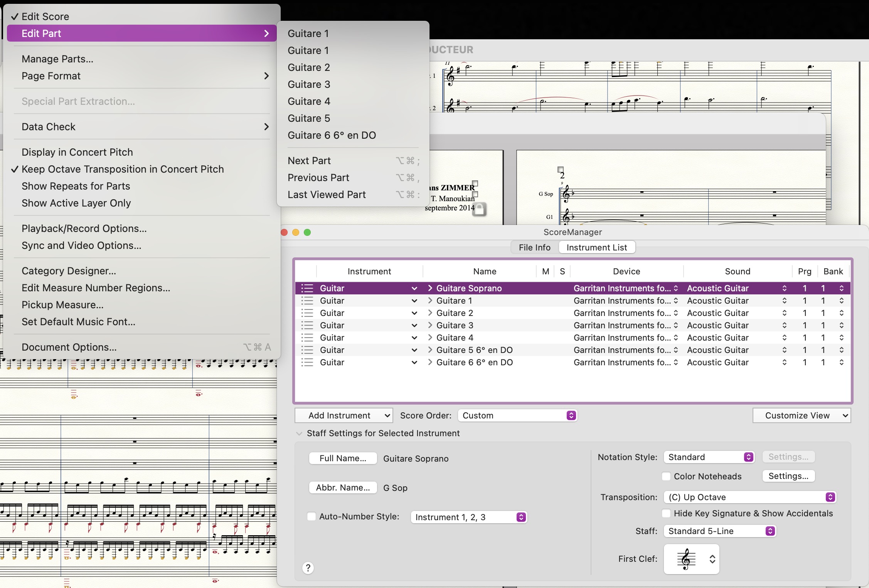Open the Transposition dropdown
869x588 pixels.
click(x=749, y=497)
